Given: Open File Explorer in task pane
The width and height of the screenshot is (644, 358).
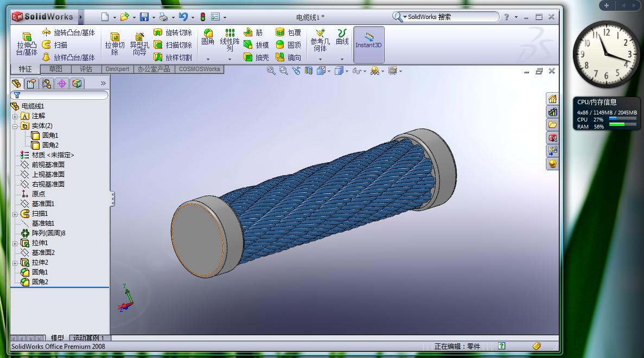Looking at the screenshot, I should pos(552,125).
